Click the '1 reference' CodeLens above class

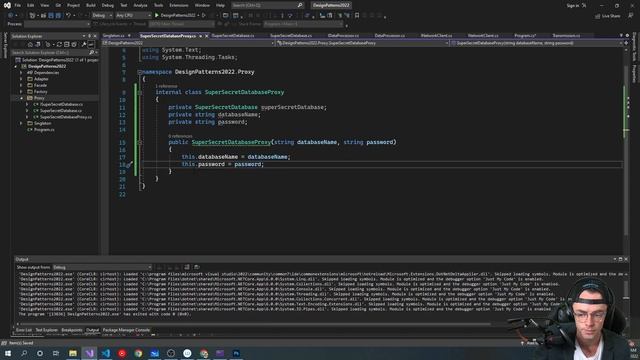[x=166, y=86]
